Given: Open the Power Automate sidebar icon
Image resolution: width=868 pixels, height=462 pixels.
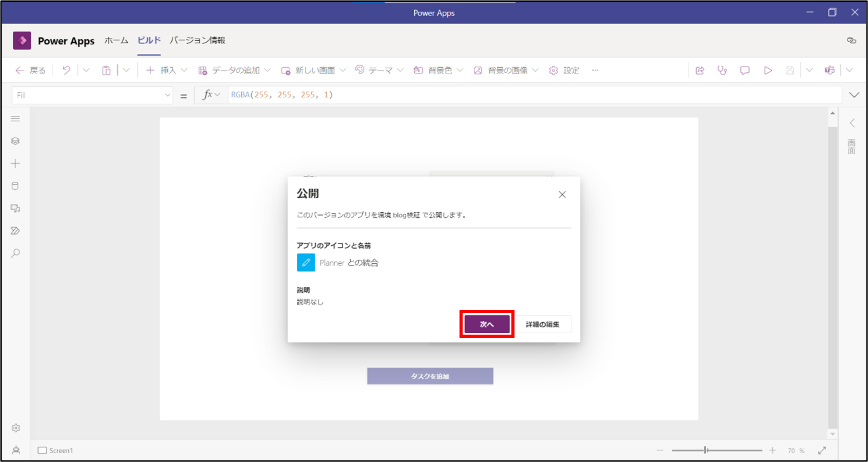Looking at the screenshot, I should point(16,231).
